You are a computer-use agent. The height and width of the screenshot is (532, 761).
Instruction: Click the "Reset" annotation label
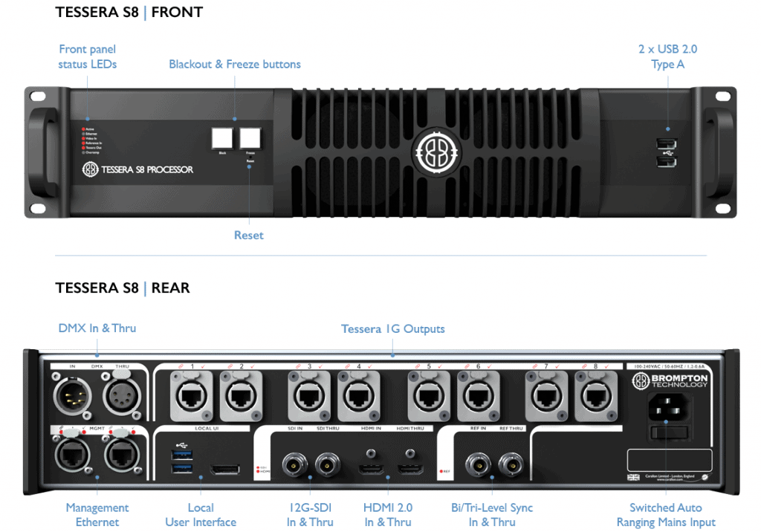248,235
